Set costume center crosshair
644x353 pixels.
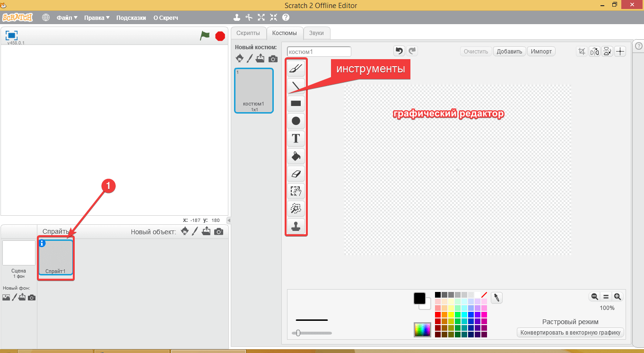pyautogui.click(x=620, y=51)
